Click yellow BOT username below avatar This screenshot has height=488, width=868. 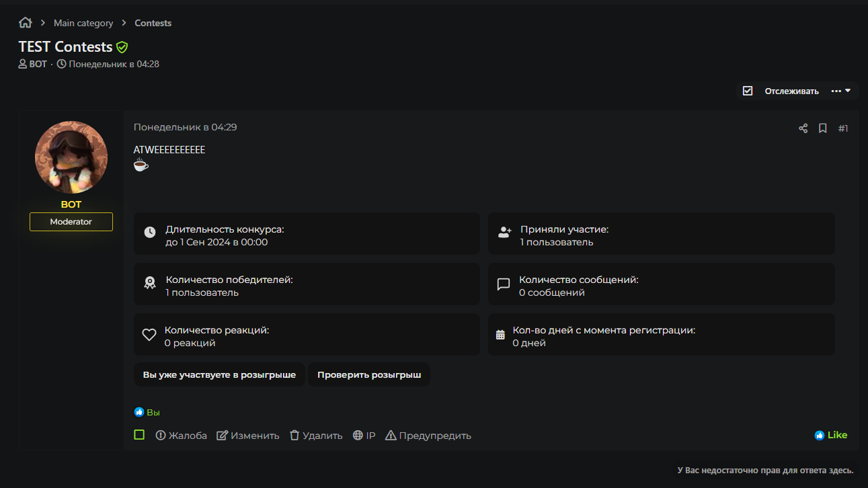(71, 204)
